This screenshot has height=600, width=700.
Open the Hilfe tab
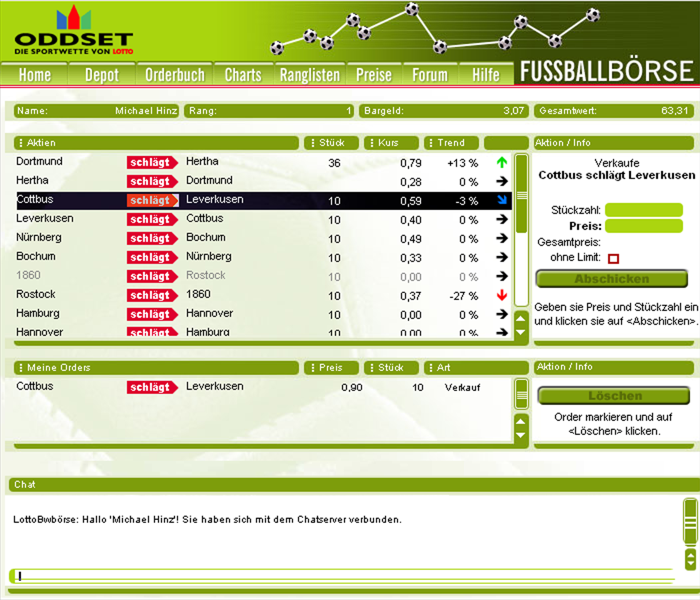(x=486, y=74)
